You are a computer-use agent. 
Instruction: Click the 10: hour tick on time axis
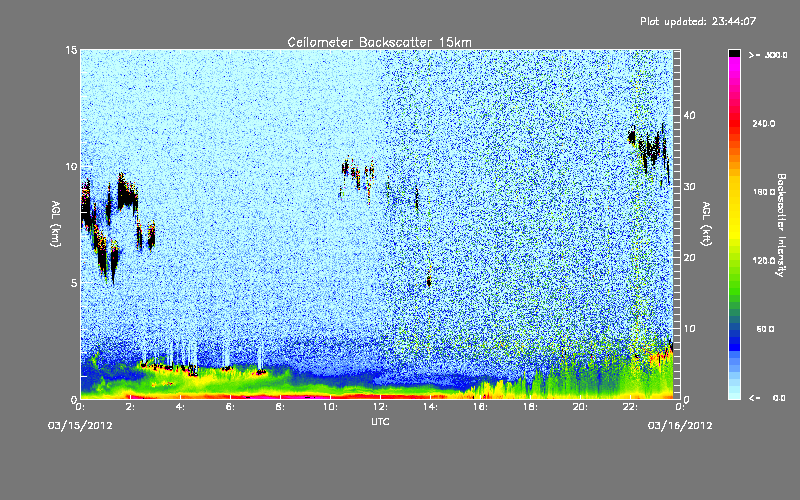(x=330, y=407)
